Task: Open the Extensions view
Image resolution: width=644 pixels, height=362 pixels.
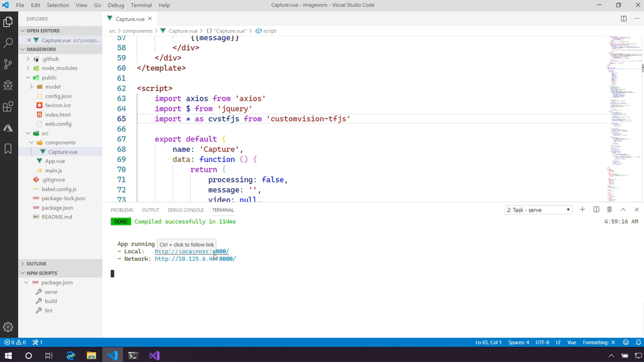Action: (x=8, y=107)
